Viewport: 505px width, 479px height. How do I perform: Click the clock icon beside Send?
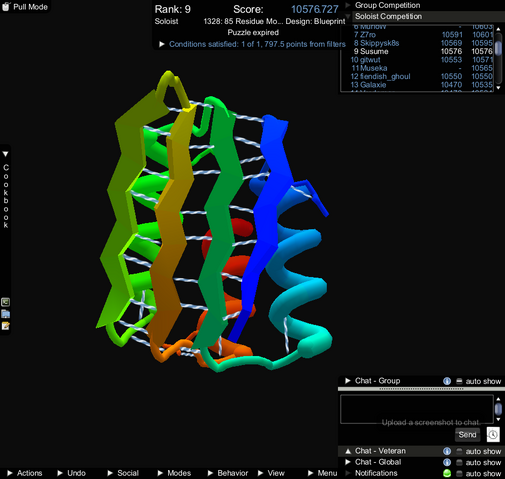[493, 434]
